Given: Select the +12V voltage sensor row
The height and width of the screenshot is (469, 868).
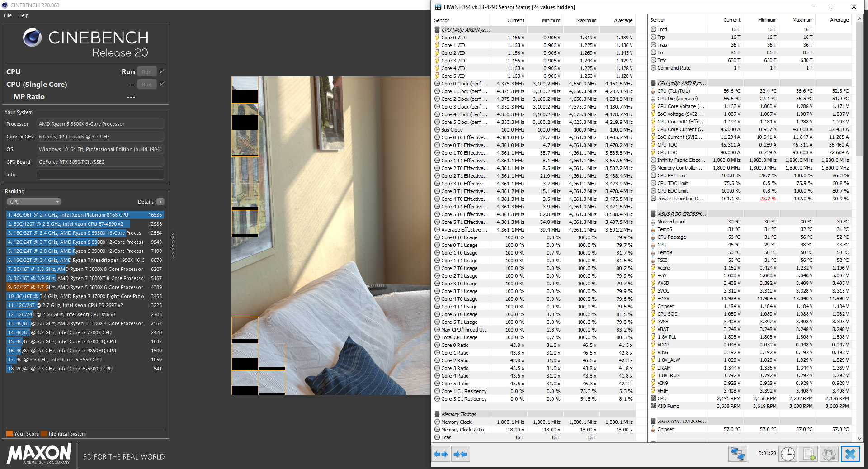Looking at the screenshot, I should pyautogui.click(x=750, y=298).
